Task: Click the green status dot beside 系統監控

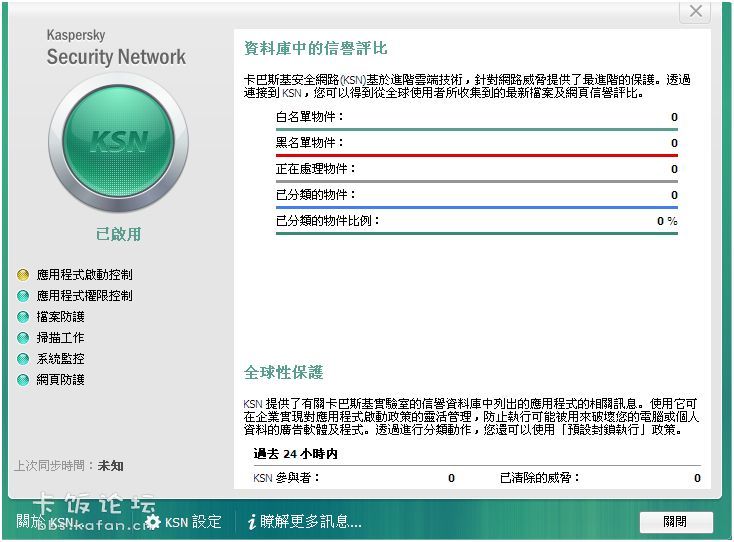Action: click(x=23, y=359)
